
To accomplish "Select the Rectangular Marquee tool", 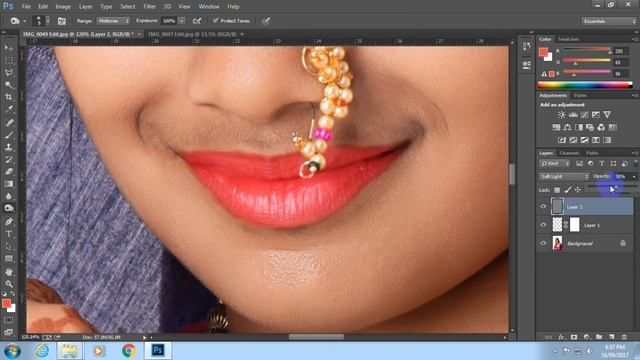I will click(x=9, y=60).
